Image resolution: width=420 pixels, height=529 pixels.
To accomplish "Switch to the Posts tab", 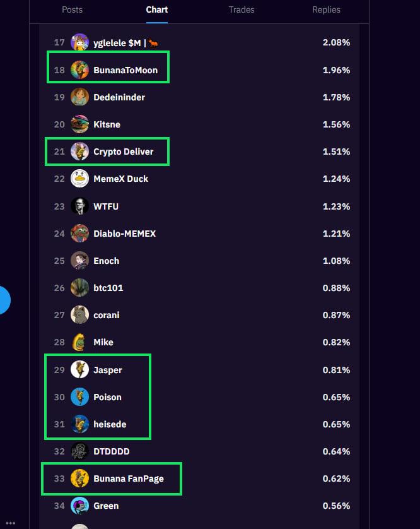I will pyautogui.click(x=72, y=10).
